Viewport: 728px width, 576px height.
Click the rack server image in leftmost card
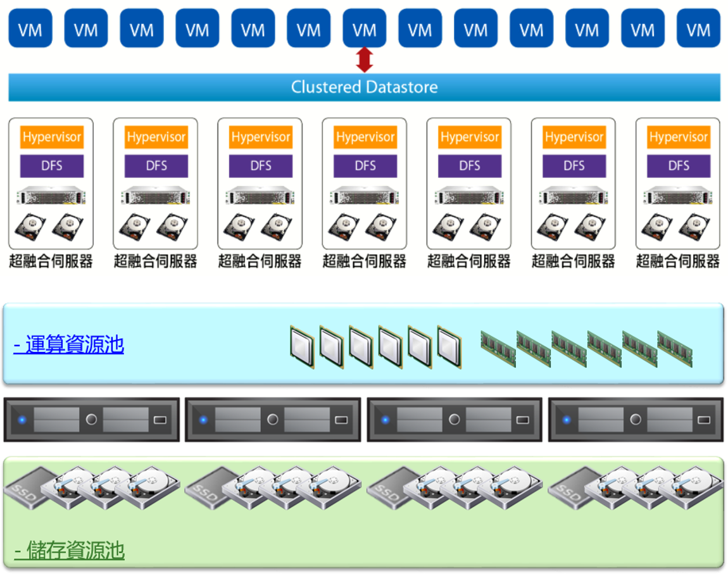pos(51,196)
